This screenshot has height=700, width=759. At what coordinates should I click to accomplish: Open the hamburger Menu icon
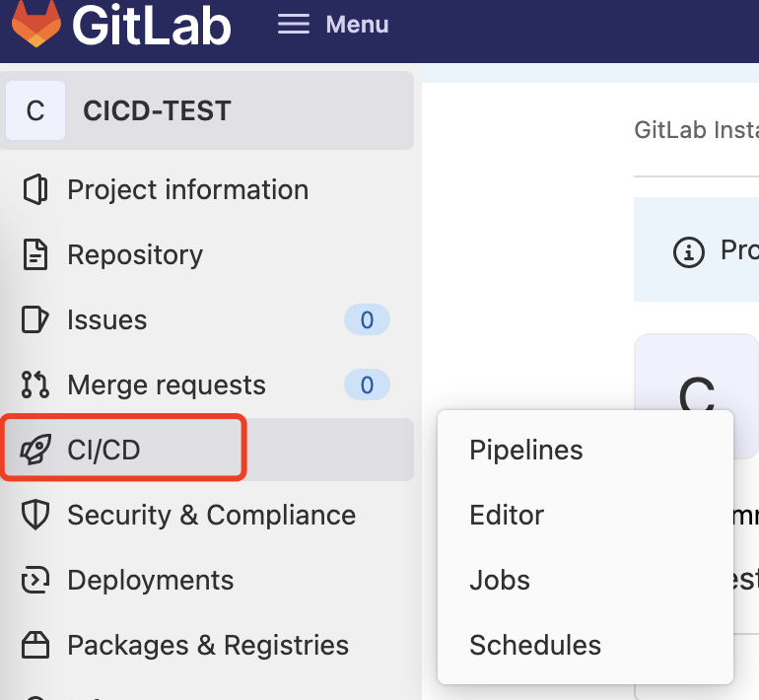pyautogui.click(x=294, y=24)
